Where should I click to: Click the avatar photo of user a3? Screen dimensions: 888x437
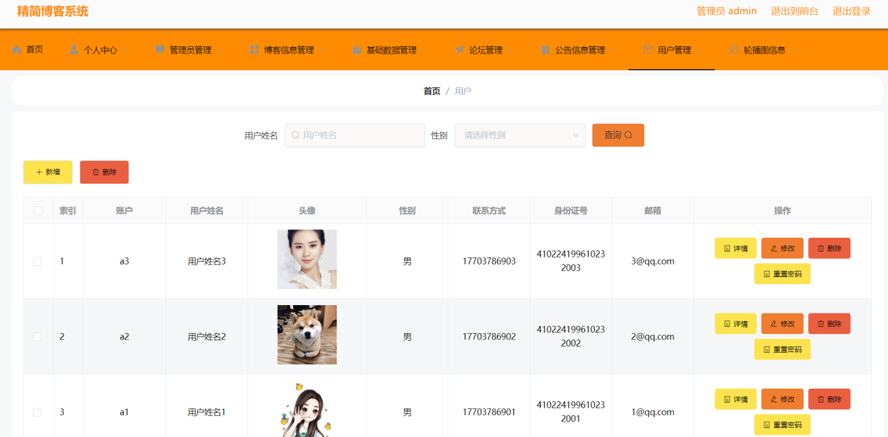[307, 259]
